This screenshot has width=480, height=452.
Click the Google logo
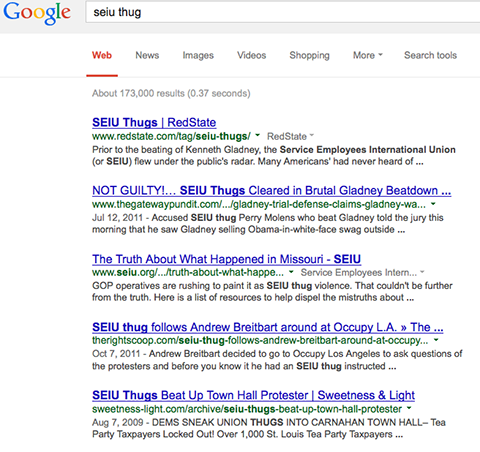[x=37, y=13]
